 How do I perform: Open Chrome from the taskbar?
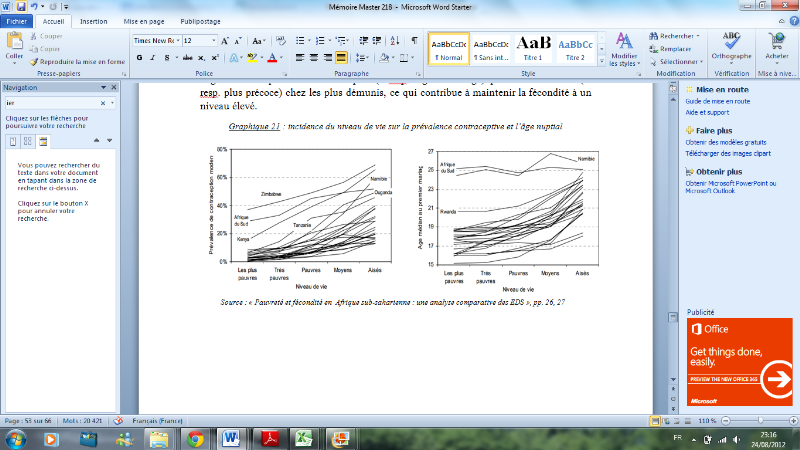click(x=195, y=439)
